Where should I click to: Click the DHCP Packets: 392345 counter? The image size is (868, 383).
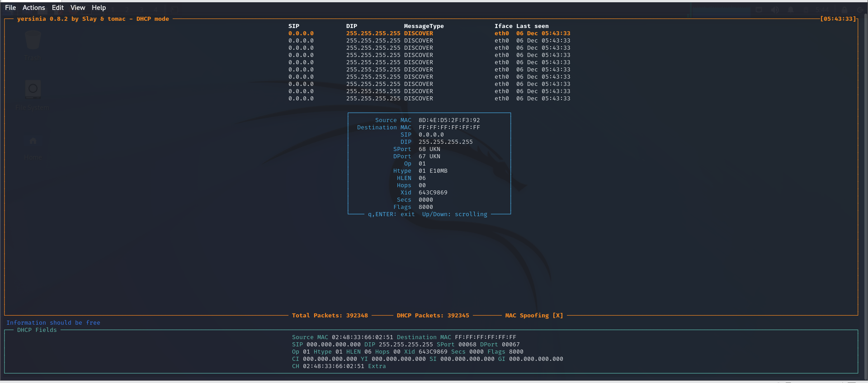pyautogui.click(x=433, y=316)
